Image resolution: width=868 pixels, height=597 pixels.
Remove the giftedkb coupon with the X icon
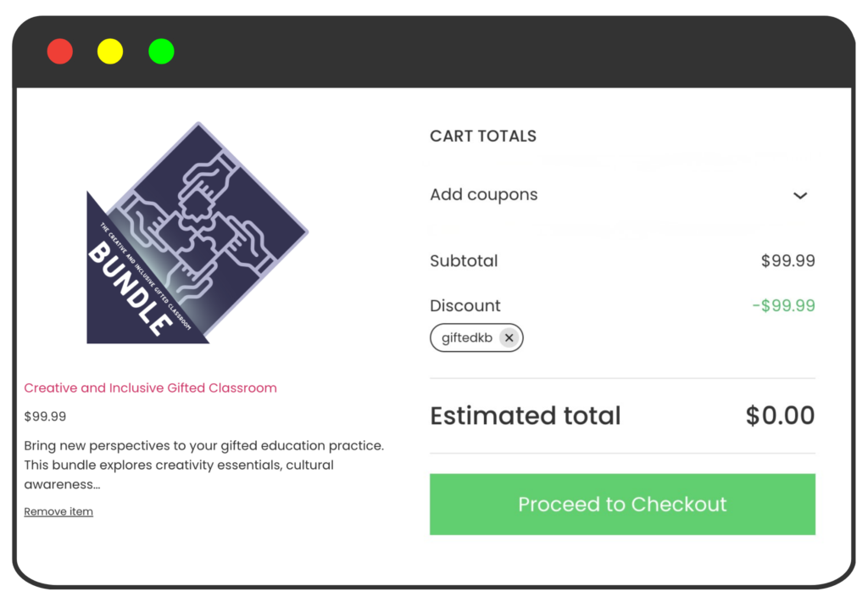tap(509, 338)
